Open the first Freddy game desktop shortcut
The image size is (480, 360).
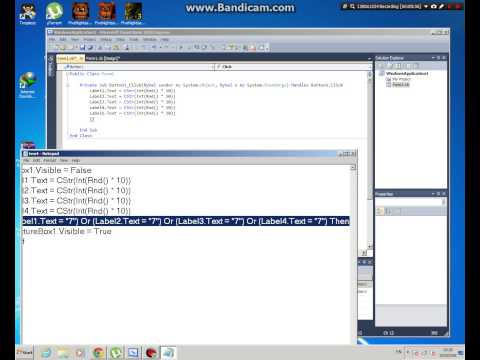[80, 13]
